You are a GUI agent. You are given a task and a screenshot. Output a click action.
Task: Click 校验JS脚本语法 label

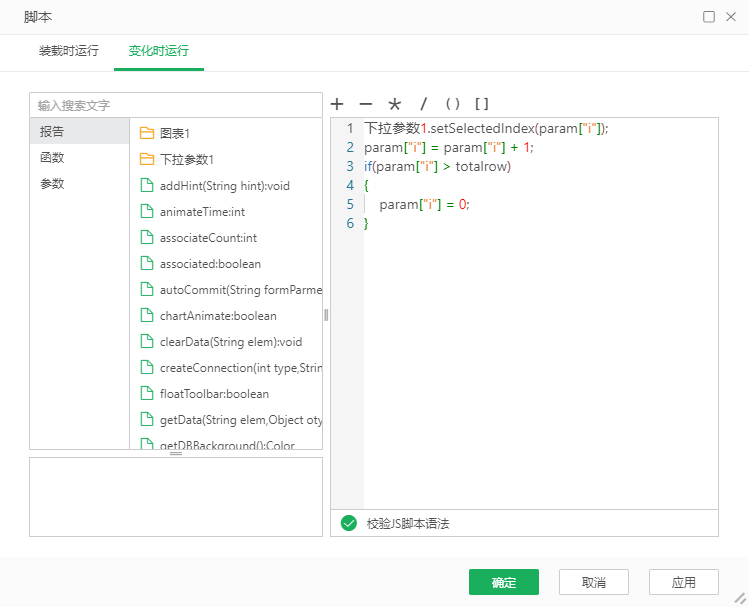coord(408,523)
